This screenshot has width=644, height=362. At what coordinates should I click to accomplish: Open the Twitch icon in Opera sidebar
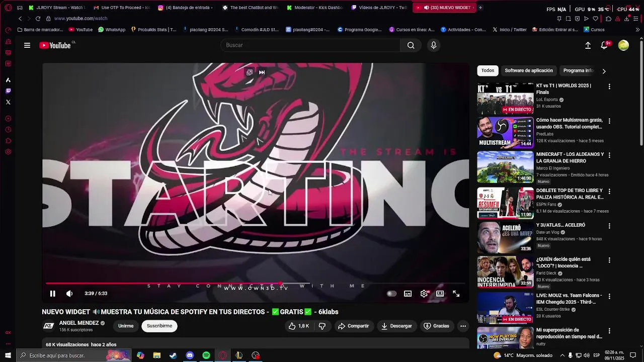[x=8, y=91]
